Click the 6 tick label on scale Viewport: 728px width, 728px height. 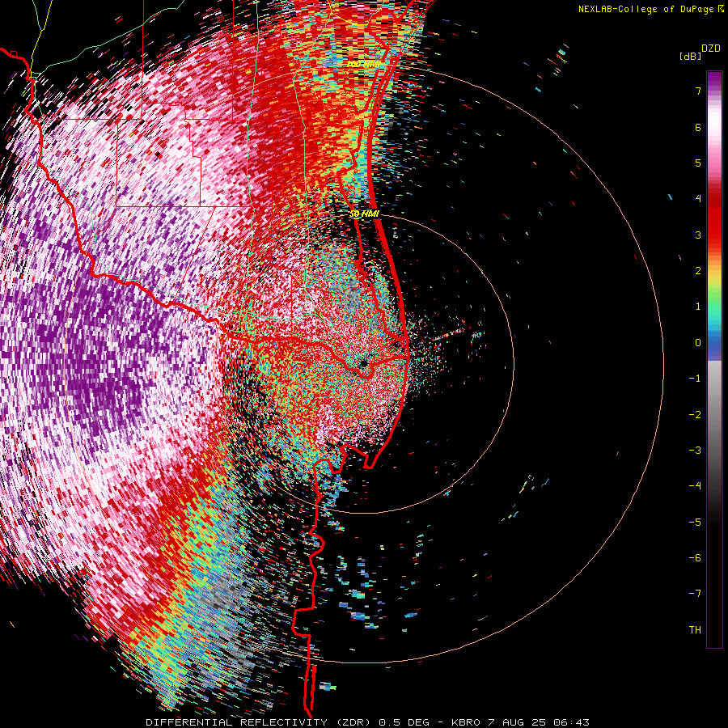(x=698, y=127)
